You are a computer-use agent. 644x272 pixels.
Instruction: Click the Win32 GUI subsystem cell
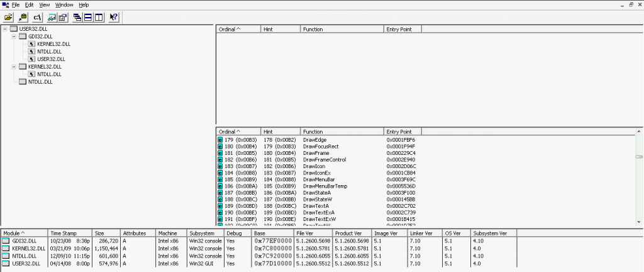(201, 263)
